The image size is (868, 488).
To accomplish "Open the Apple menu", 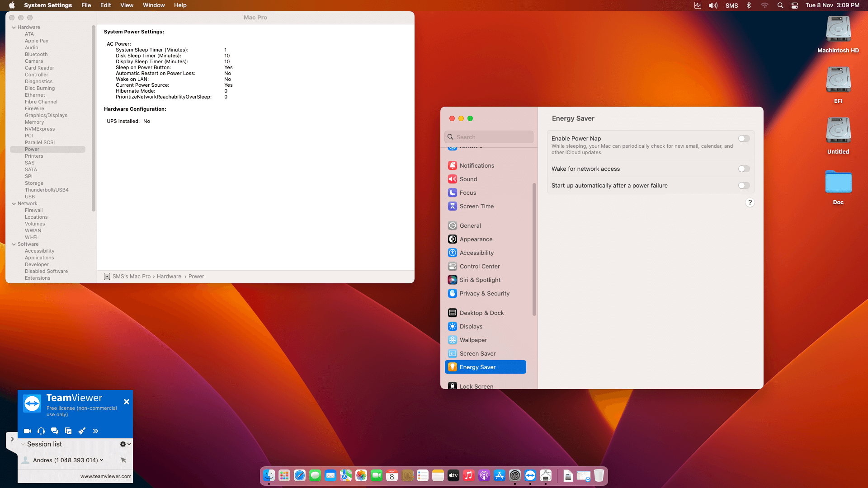I will click(x=12, y=5).
